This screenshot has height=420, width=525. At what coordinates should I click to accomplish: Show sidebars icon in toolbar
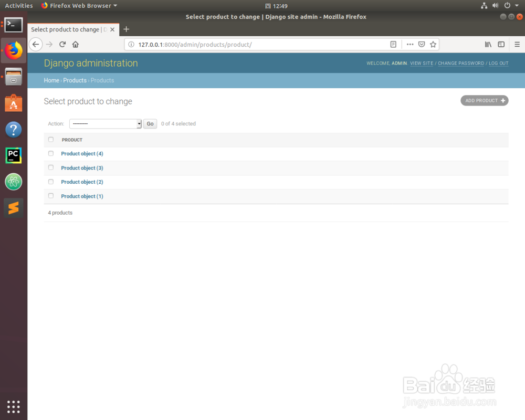501,44
